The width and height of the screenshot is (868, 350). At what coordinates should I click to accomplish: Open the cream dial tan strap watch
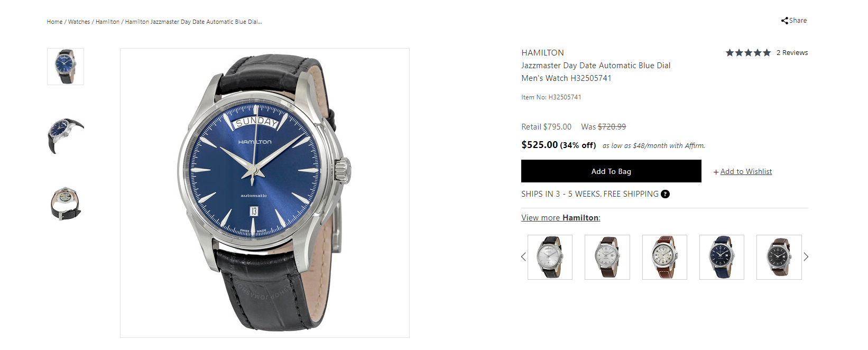(x=664, y=257)
